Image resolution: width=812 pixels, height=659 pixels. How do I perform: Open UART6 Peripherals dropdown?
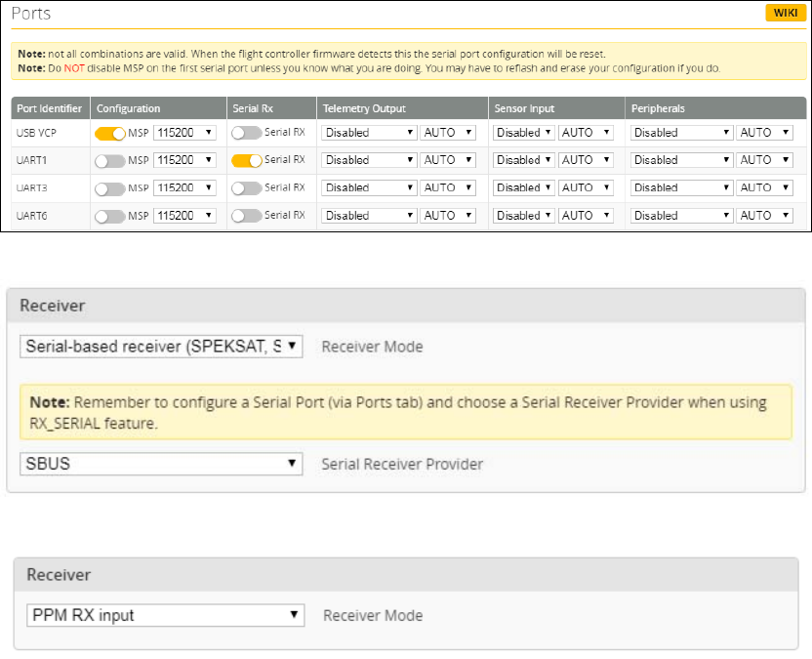(x=681, y=215)
